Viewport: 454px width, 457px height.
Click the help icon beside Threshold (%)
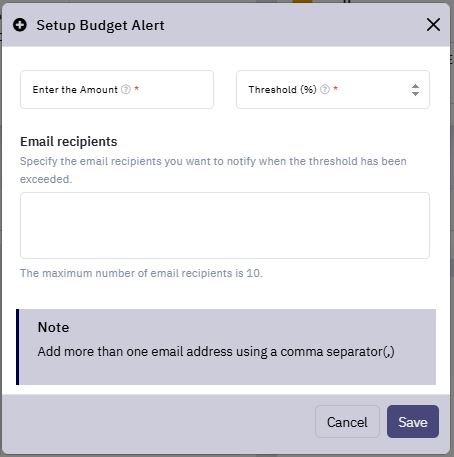click(325, 89)
